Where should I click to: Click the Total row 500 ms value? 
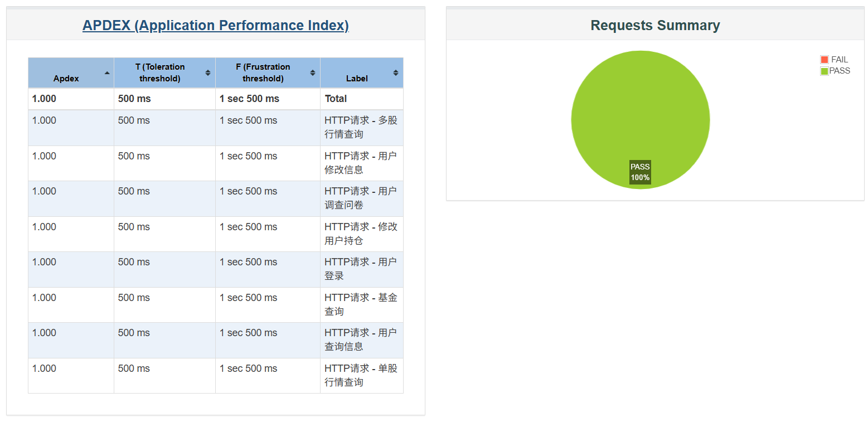pos(134,99)
